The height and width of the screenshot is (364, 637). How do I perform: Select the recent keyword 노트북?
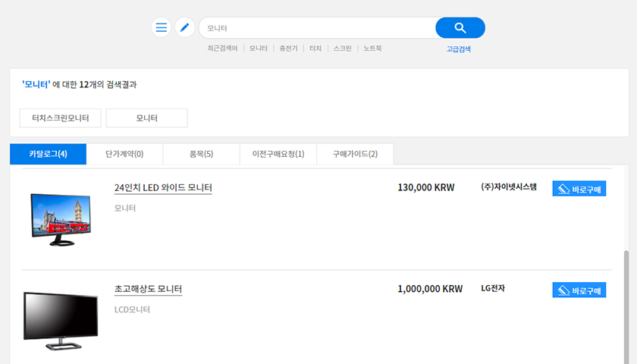click(372, 49)
